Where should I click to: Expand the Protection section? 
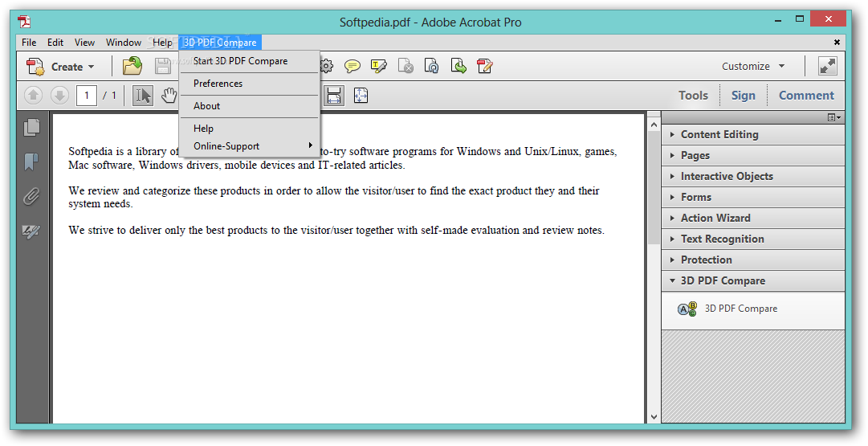pos(753,260)
